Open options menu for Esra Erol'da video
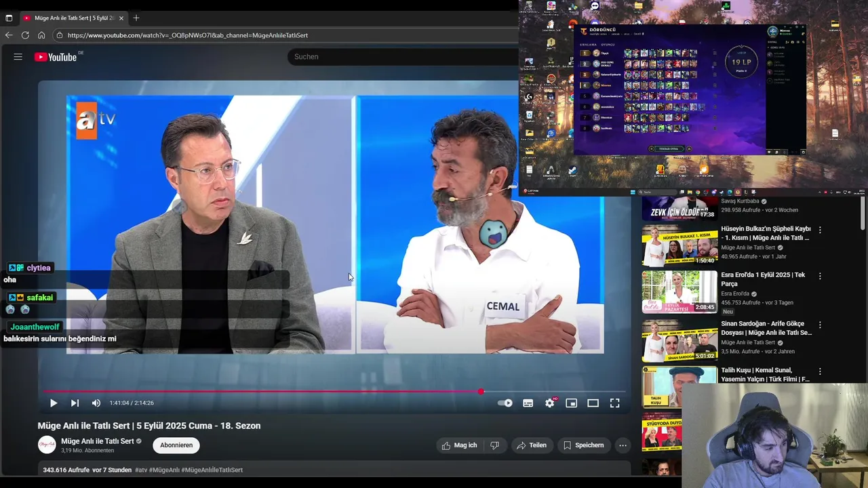The height and width of the screenshot is (488, 868). pos(820,276)
